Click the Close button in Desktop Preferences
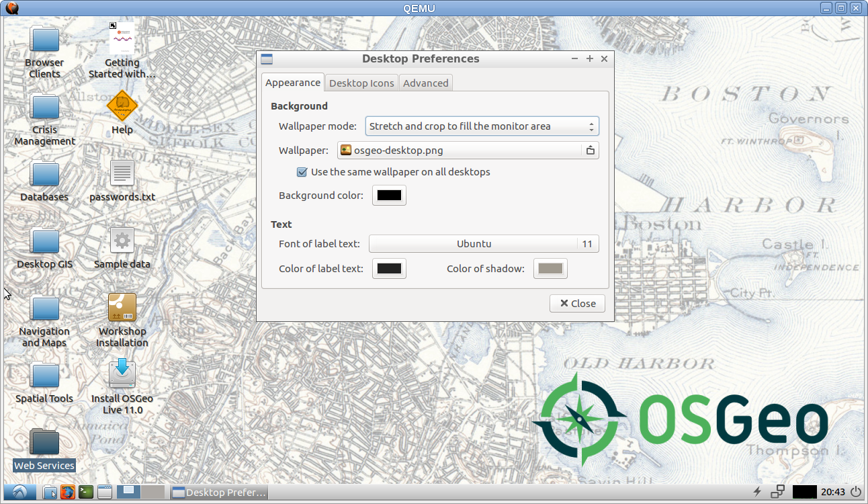 577,304
